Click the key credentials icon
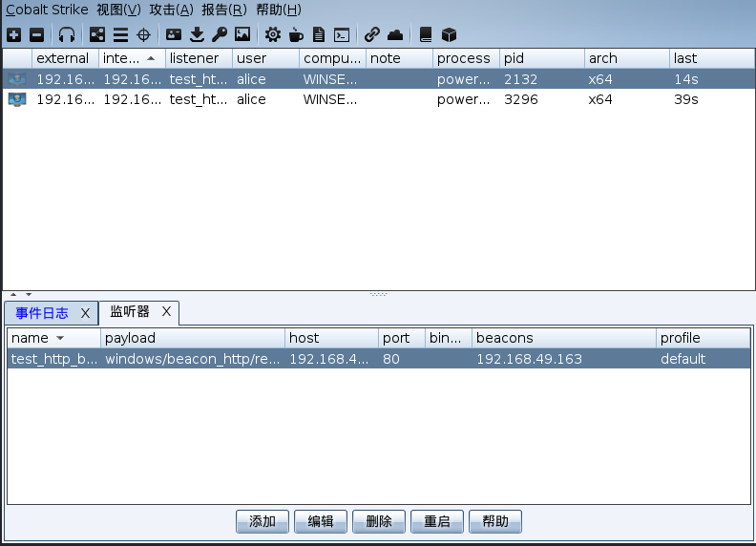This screenshot has width=756, height=546. pyautogui.click(x=220, y=34)
